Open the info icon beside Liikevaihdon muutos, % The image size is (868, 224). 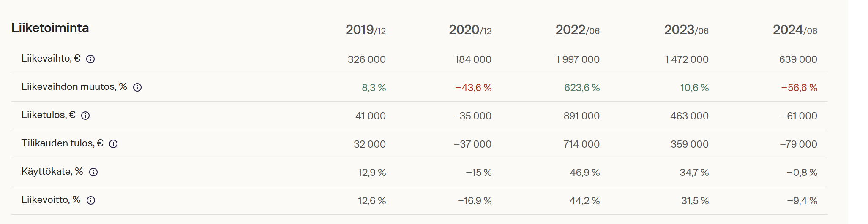point(137,87)
